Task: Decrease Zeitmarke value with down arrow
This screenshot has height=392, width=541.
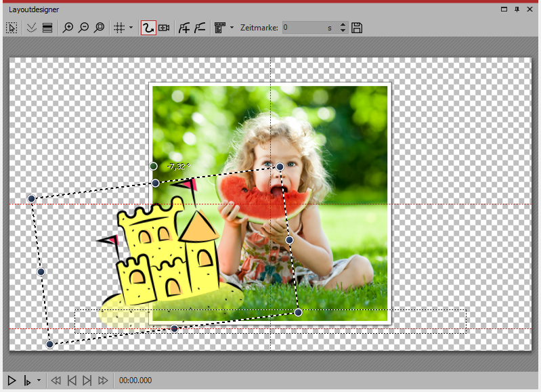Action: point(343,30)
